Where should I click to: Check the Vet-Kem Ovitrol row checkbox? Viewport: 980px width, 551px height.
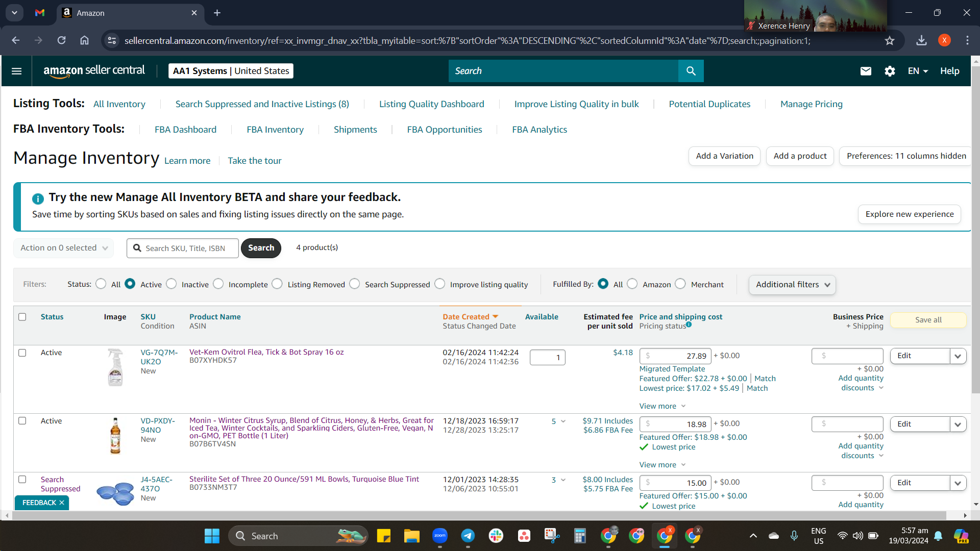pyautogui.click(x=22, y=353)
